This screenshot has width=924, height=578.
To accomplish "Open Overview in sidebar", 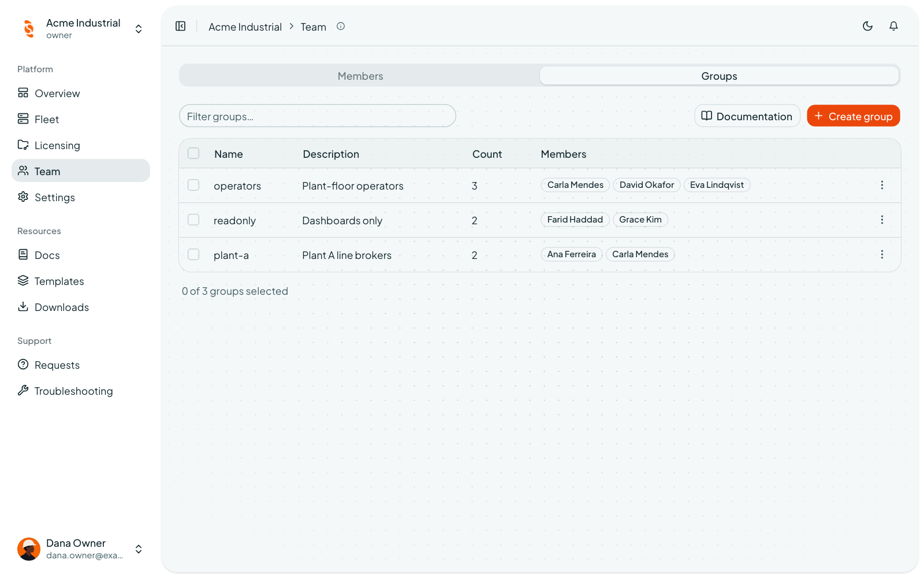I will 81,93.
